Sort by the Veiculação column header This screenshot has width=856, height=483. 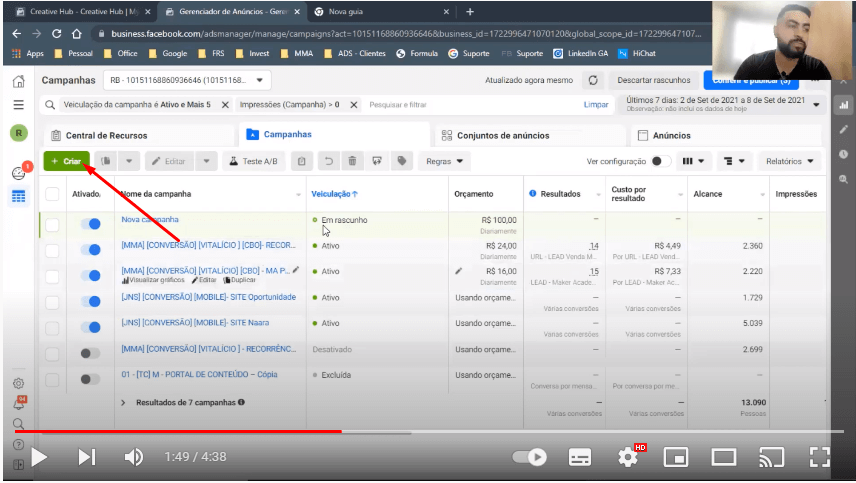click(334, 194)
